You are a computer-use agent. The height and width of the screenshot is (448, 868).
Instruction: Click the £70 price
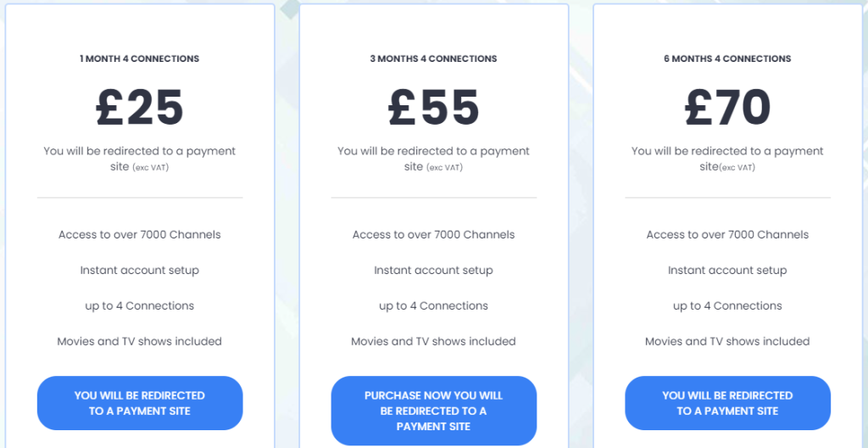point(727,108)
